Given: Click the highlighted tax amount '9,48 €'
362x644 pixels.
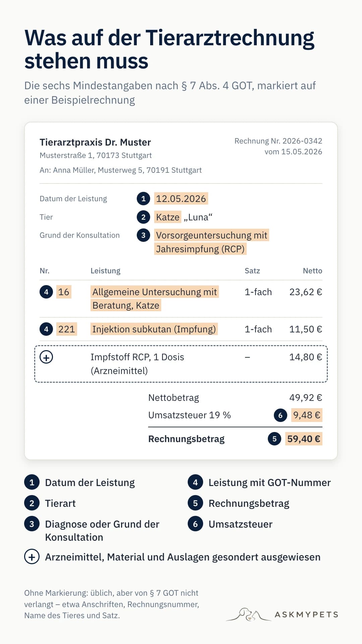Looking at the screenshot, I should click(307, 415).
